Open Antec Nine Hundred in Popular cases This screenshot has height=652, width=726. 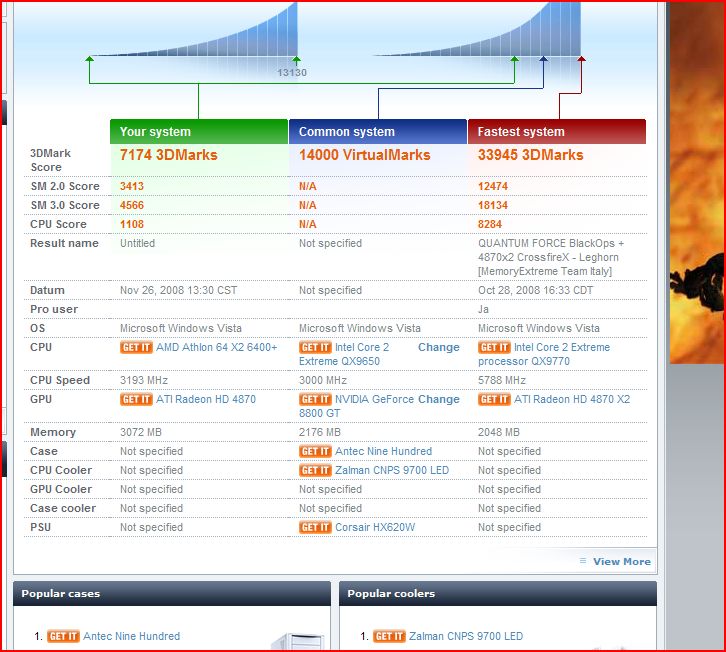tap(131, 636)
